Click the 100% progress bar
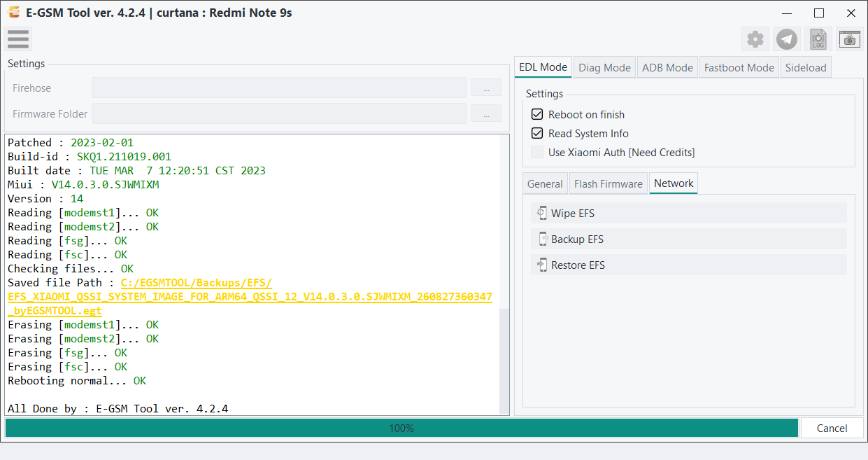Viewport: 868px width, 460px height. coord(401,428)
